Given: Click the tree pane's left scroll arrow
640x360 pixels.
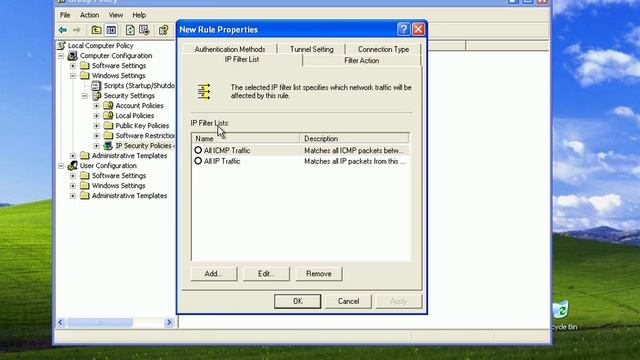Looking at the screenshot, I should point(60,322).
